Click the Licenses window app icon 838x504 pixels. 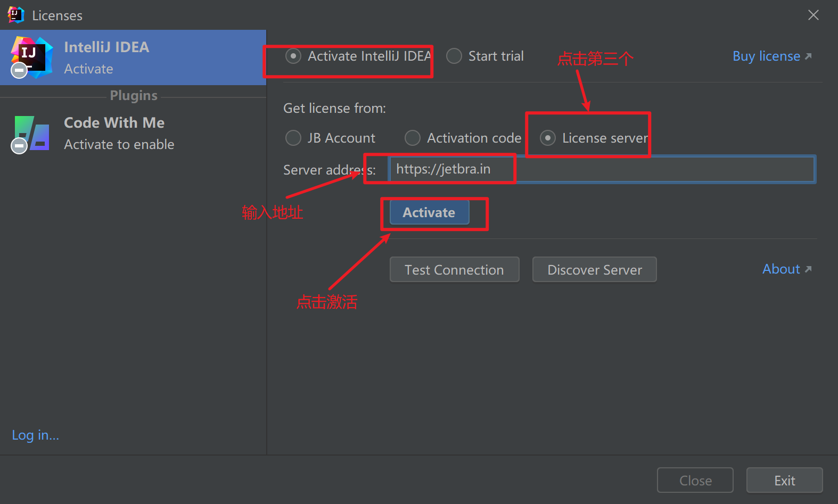pyautogui.click(x=16, y=15)
